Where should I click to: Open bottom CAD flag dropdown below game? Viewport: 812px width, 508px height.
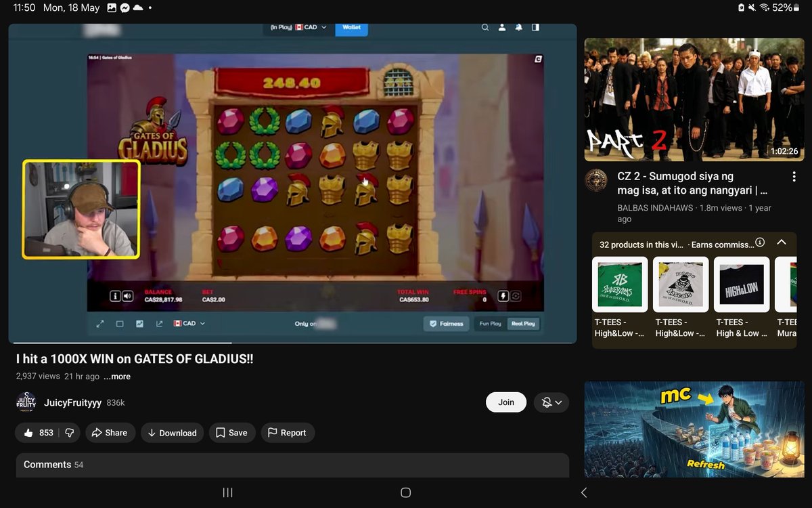[189, 324]
